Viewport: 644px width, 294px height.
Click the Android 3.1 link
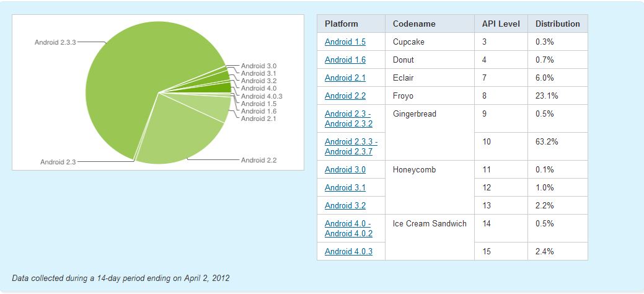345,188
